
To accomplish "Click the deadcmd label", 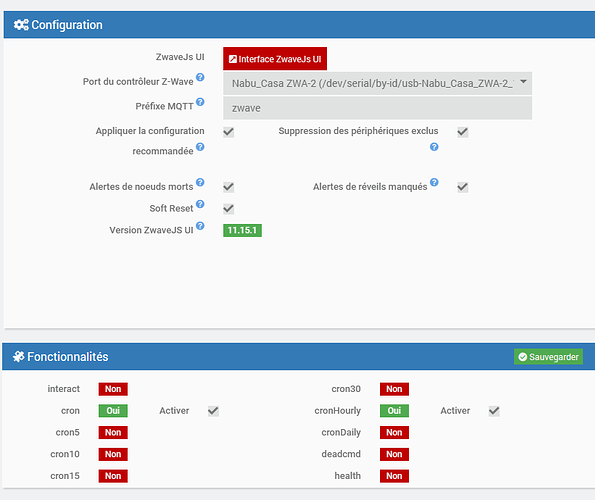I will (341, 454).
